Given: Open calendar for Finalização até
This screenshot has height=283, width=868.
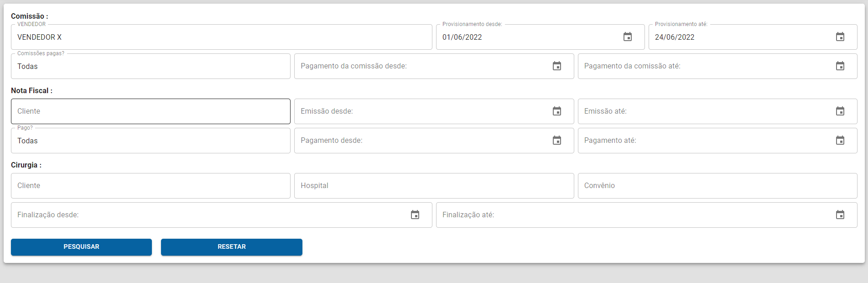Looking at the screenshot, I should pos(840,215).
